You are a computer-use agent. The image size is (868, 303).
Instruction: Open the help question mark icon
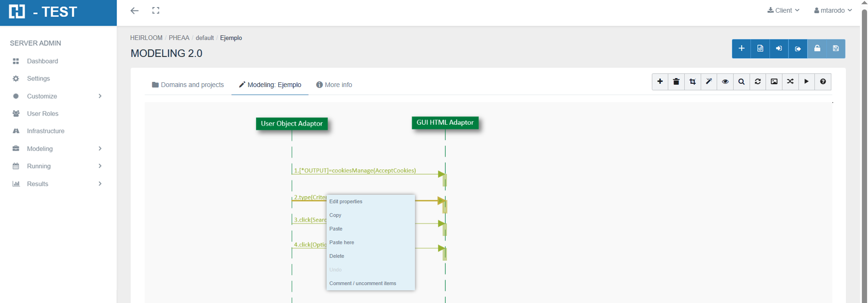click(x=823, y=82)
